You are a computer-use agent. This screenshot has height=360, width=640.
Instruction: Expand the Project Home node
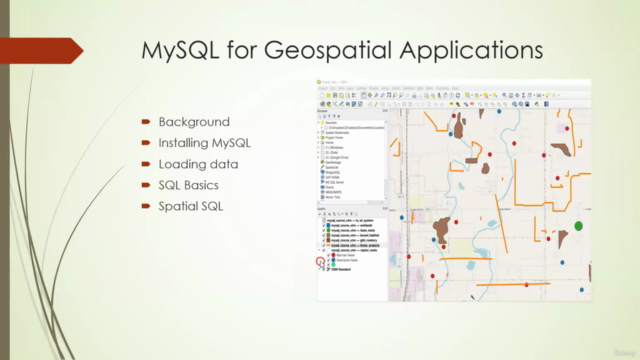pos(319,138)
